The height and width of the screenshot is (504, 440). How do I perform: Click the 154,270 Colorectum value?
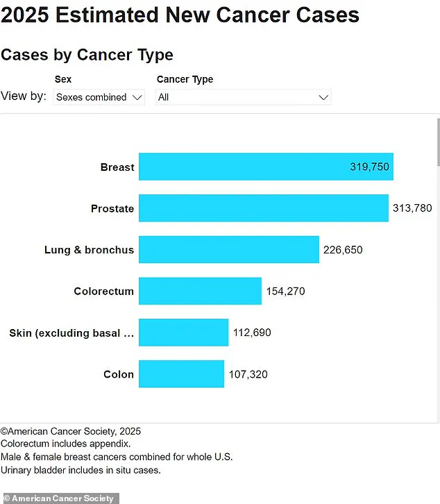pos(285,292)
